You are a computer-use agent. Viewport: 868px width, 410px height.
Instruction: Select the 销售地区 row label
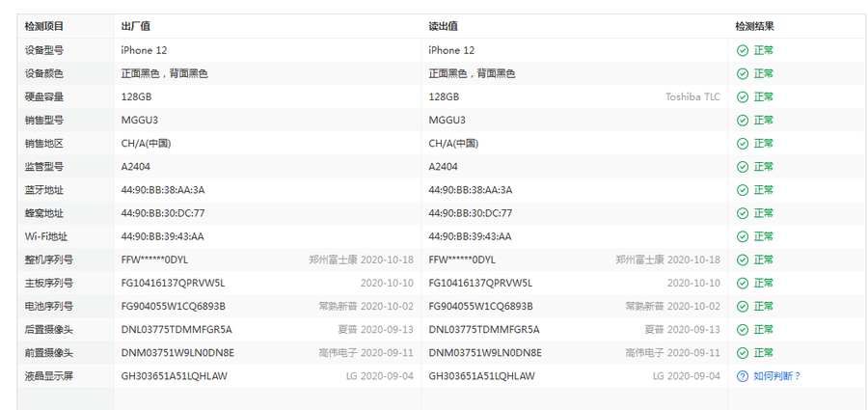point(43,144)
